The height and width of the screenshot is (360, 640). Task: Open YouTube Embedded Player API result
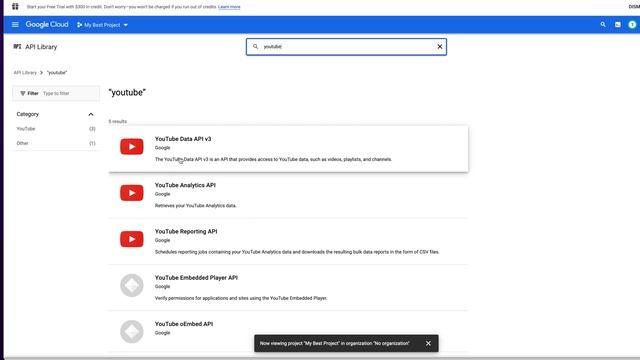[288, 287]
